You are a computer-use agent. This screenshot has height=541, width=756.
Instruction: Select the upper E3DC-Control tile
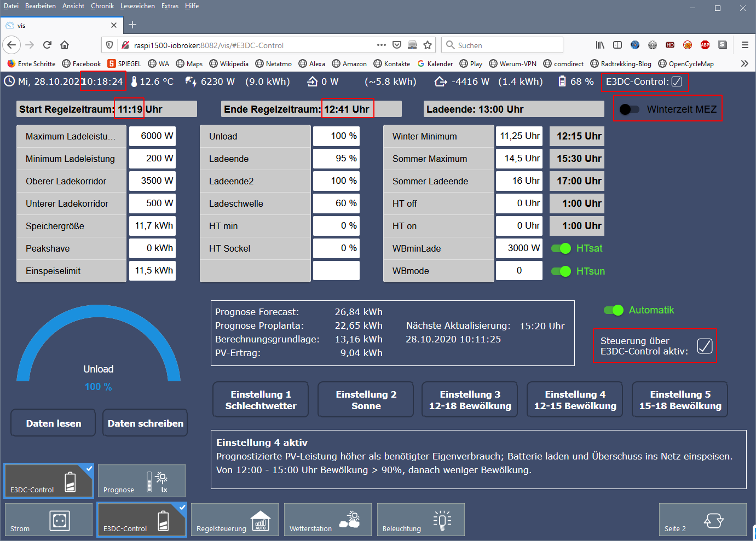[49, 481]
